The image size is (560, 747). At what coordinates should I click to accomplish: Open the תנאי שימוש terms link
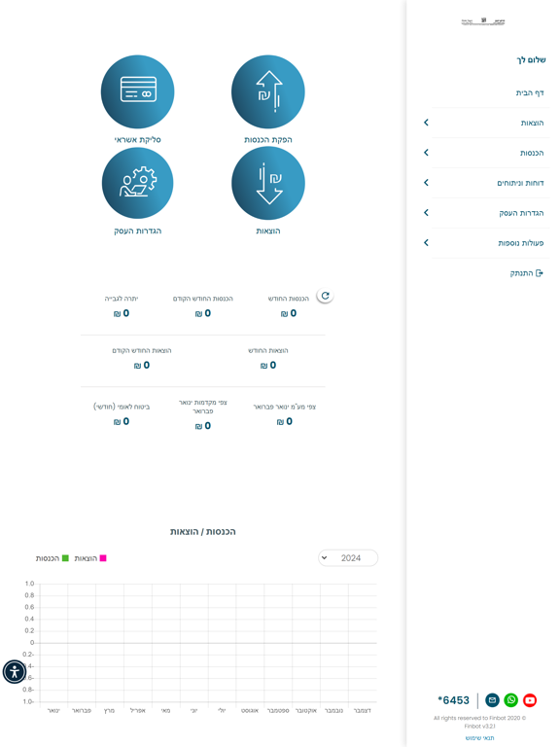pyautogui.click(x=479, y=738)
